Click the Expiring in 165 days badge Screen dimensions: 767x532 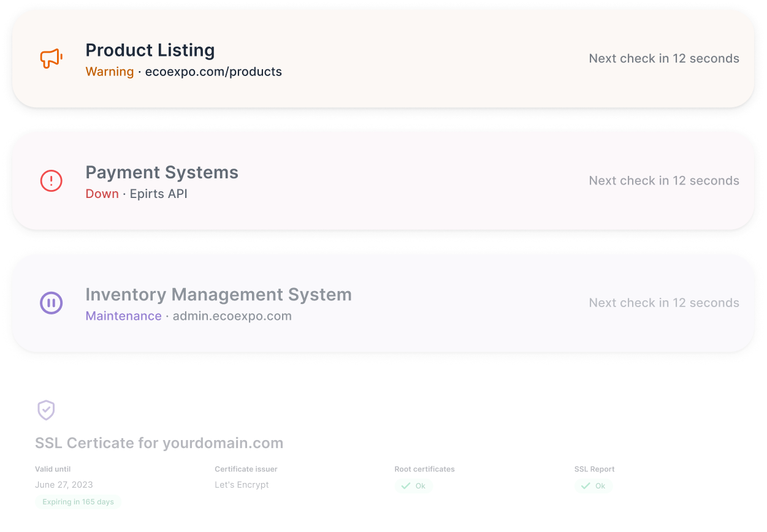click(78, 502)
